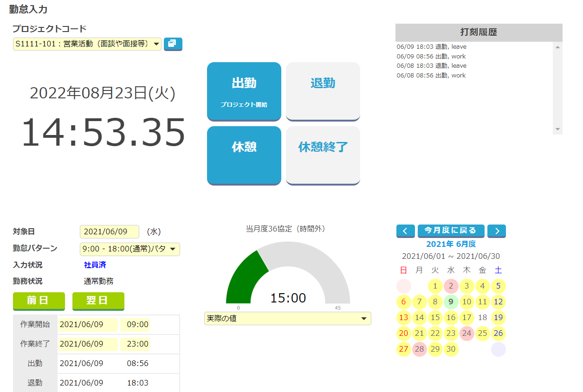Image resolution: width=583 pixels, height=392 pixels.
Task: Click the 通常勤務 work status text
Action: pos(99,281)
